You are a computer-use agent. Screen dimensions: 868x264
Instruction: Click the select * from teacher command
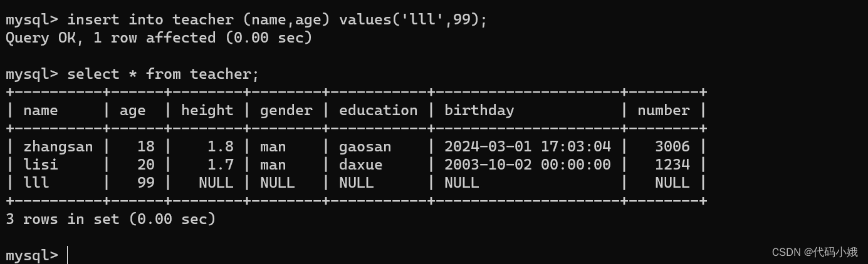[163, 74]
